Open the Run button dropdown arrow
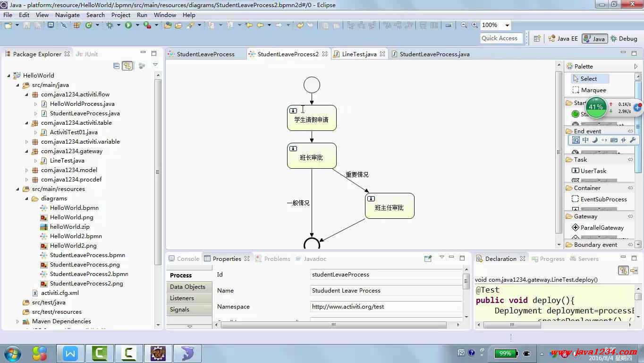Viewport: 644px width, 363px height. pyautogui.click(x=137, y=25)
